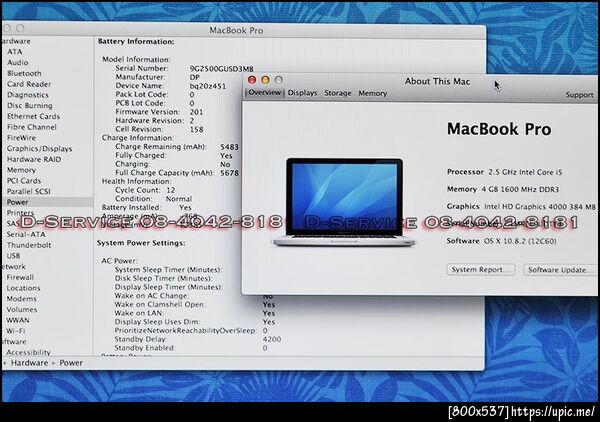Click the Charge Remaining value 5483

coord(230,147)
